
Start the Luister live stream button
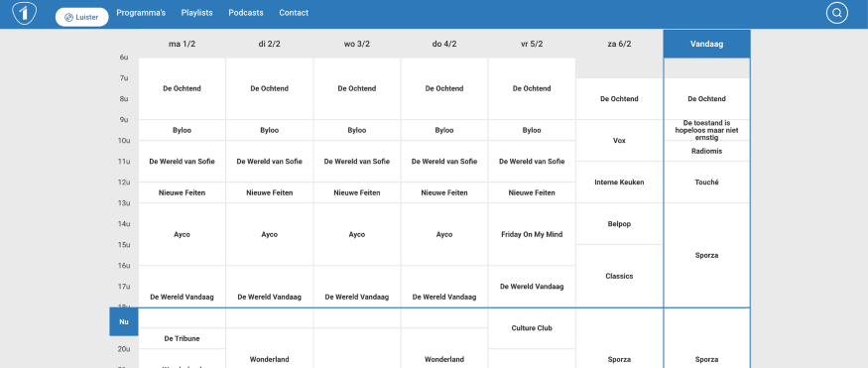click(x=82, y=17)
